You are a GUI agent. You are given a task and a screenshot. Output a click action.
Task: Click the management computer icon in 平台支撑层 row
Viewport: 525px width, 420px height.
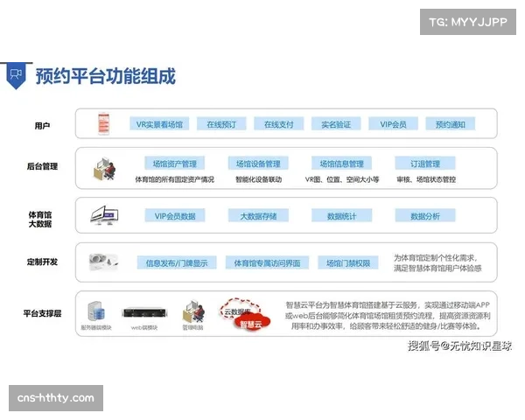click(x=193, y=311)
